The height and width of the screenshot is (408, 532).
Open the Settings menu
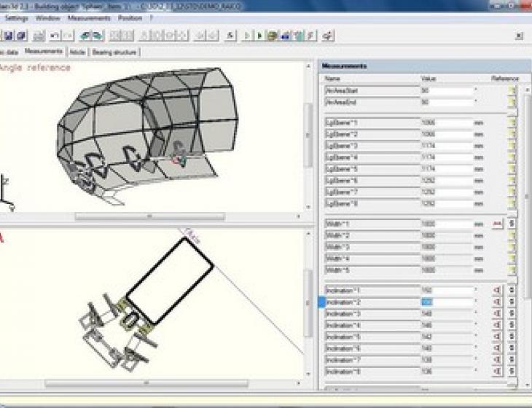16,18
